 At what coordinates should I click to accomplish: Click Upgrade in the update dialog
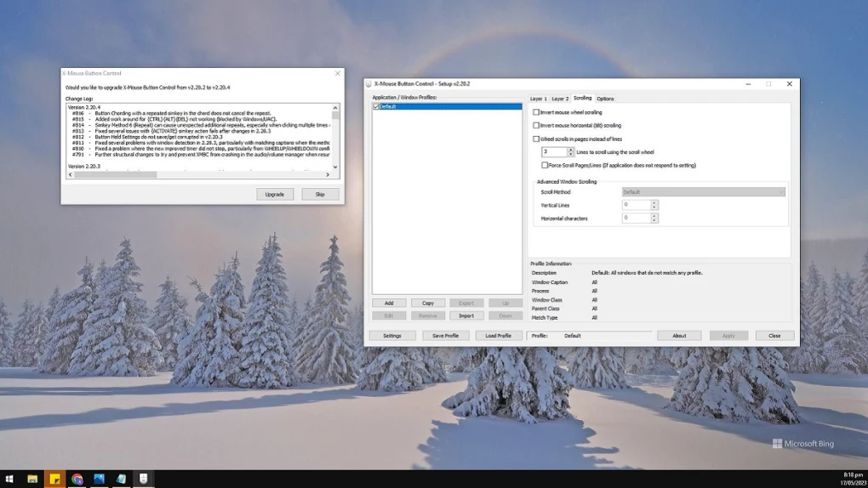pos(275,194)
